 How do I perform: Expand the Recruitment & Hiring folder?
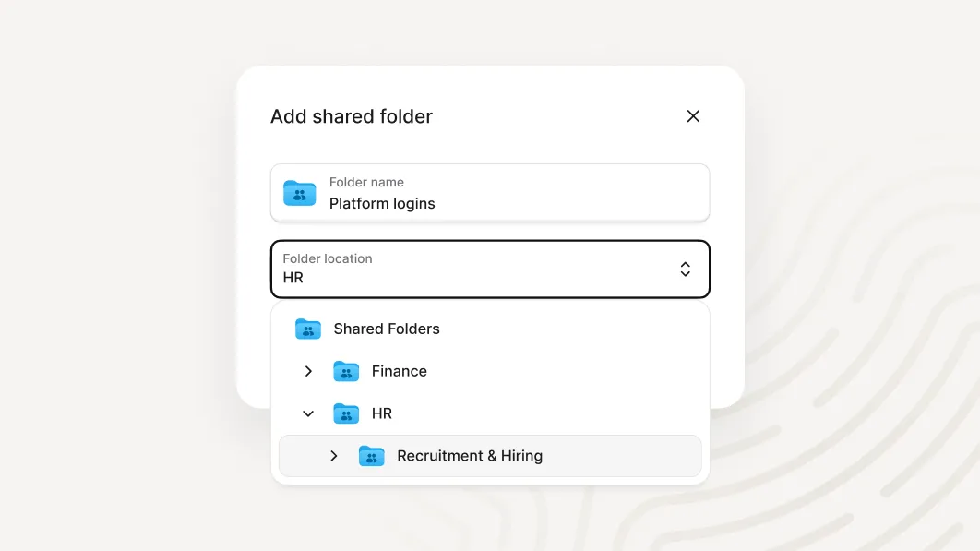pyautogui.click(x=334, y=455)
